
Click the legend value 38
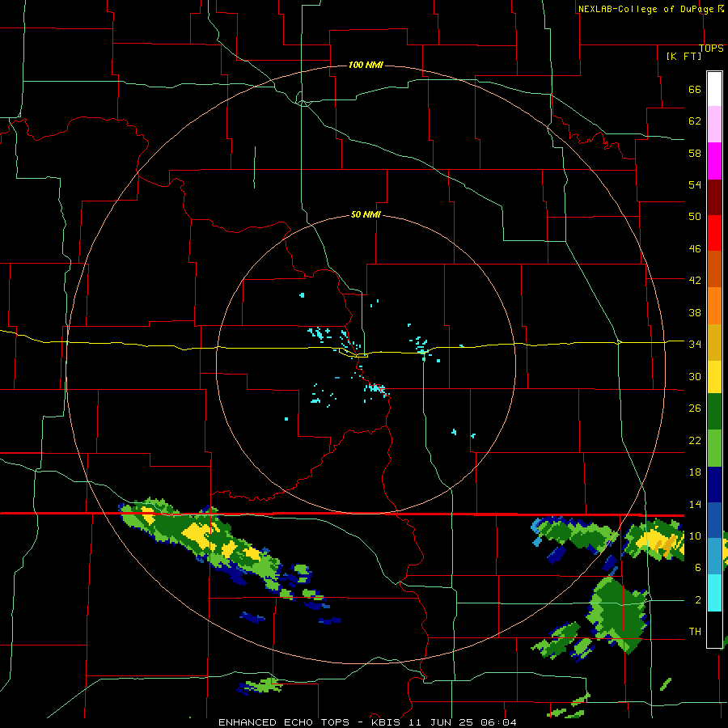tap(695, 312)
